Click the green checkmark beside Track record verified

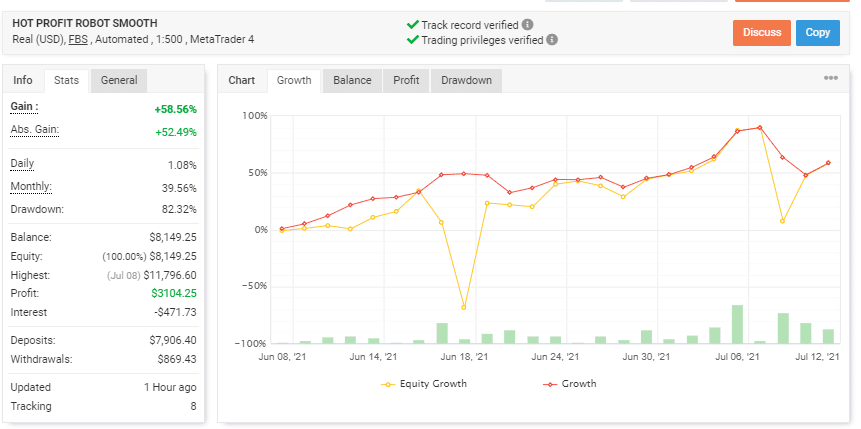coord(413,25)
